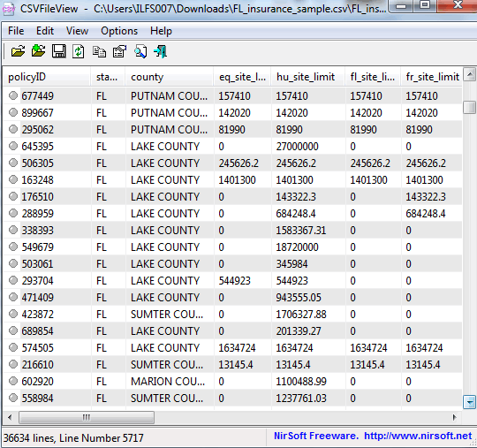Click the horizontal scrollbar thumb

pyautogui.click(x=87, y=417)
